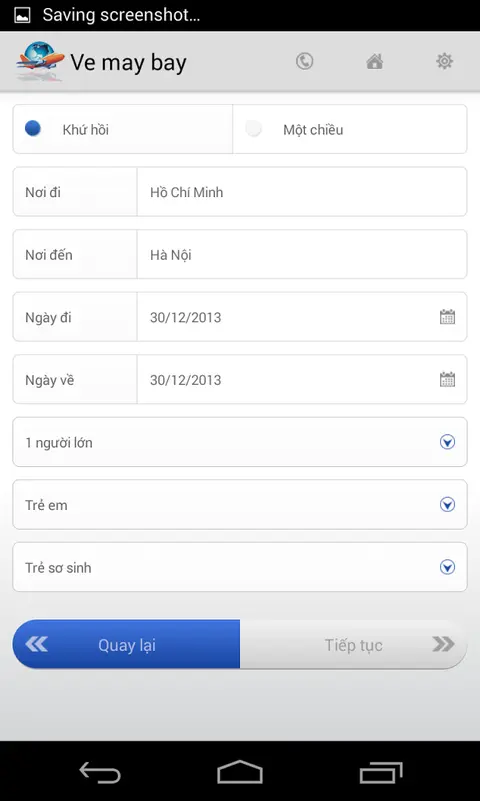Screen dimensions: 480x801
Task: Click the Quay lại back button
Action: click(126, 644)
